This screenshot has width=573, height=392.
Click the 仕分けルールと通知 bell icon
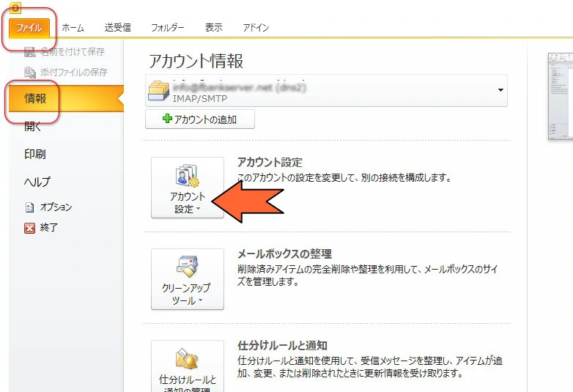[187, 359]
